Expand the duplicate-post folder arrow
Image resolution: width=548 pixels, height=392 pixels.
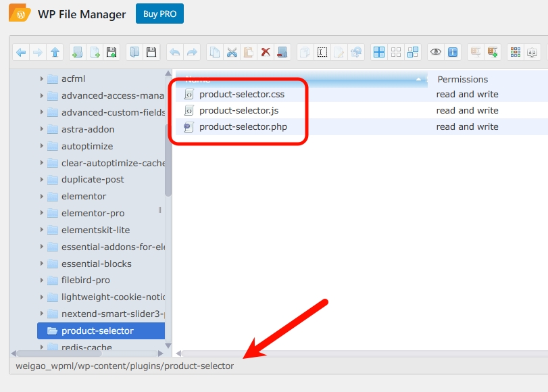coord(42,179)
